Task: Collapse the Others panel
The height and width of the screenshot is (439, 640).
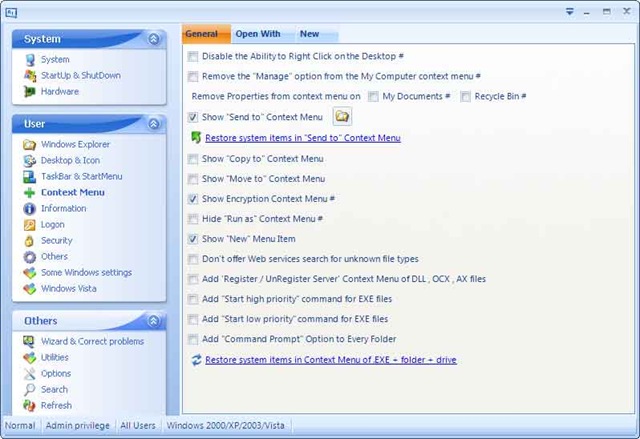Action: click(153, 321)
